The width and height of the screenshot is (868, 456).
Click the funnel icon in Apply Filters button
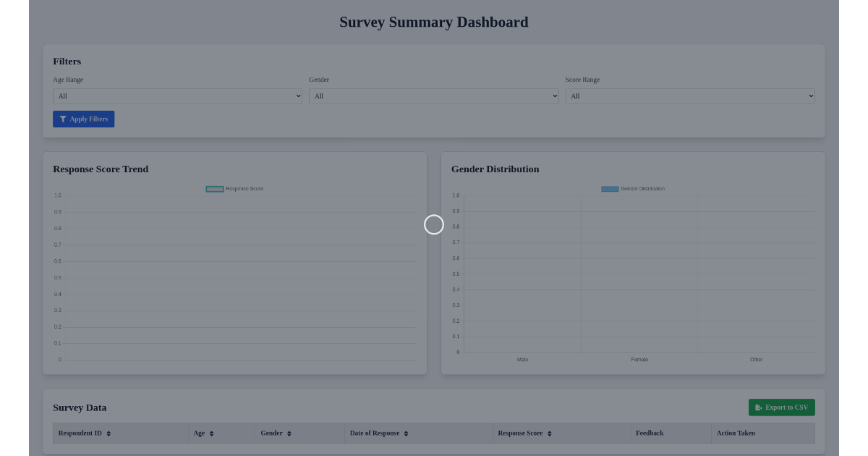[x=64, y=119]
